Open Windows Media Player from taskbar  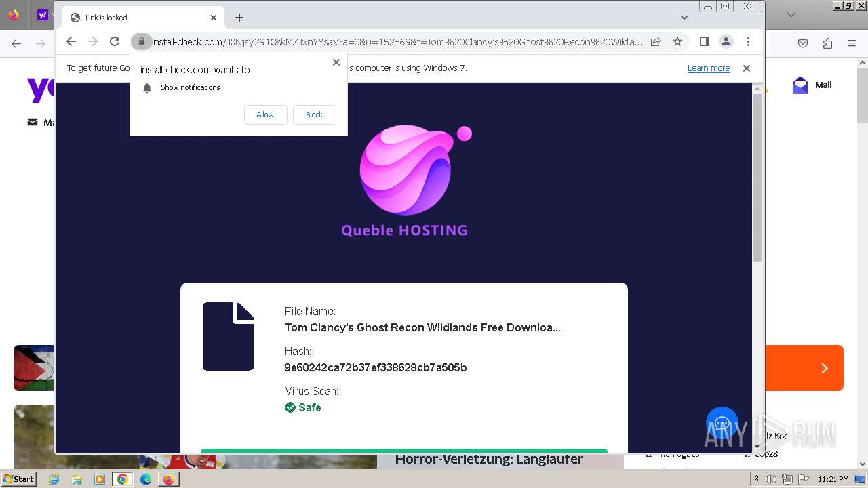click(x=100, y=479)
